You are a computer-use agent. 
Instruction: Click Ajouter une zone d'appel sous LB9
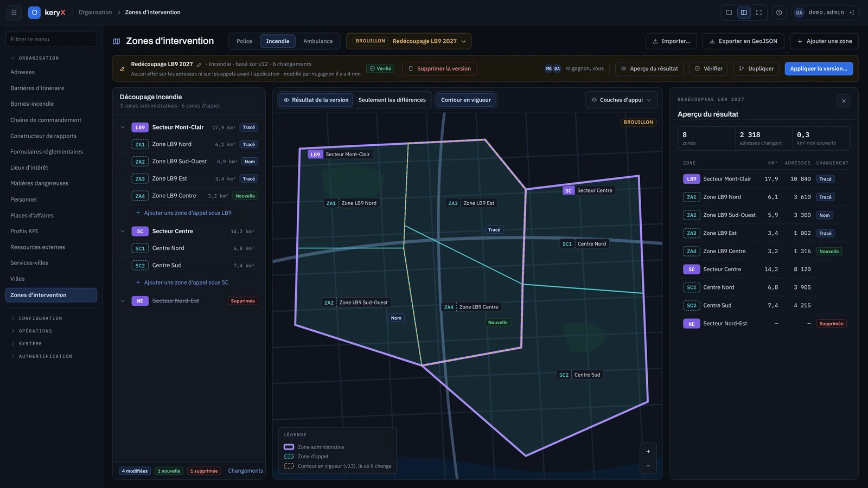pyautogui.click(x=183, y=213)
